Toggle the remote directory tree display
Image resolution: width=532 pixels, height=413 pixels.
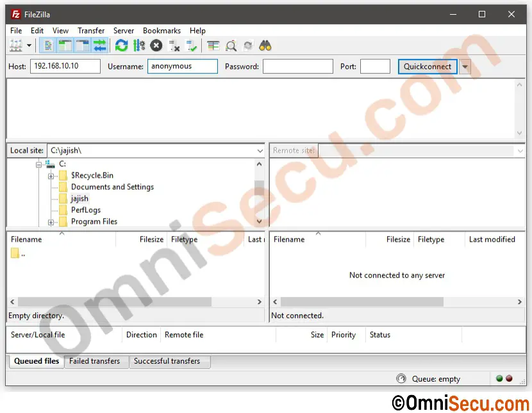click(x=83, y=46)
